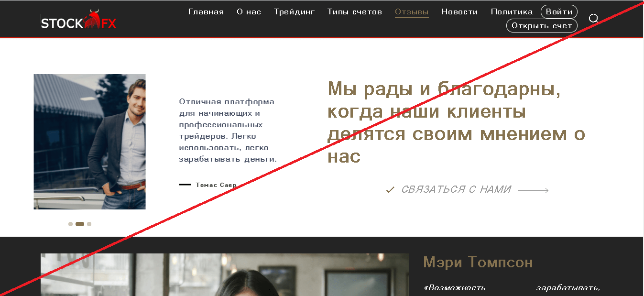The width and height of the screenshot is (644, 296).
Task: Click the quote starting «Возможность
Action: pos(512,288)
